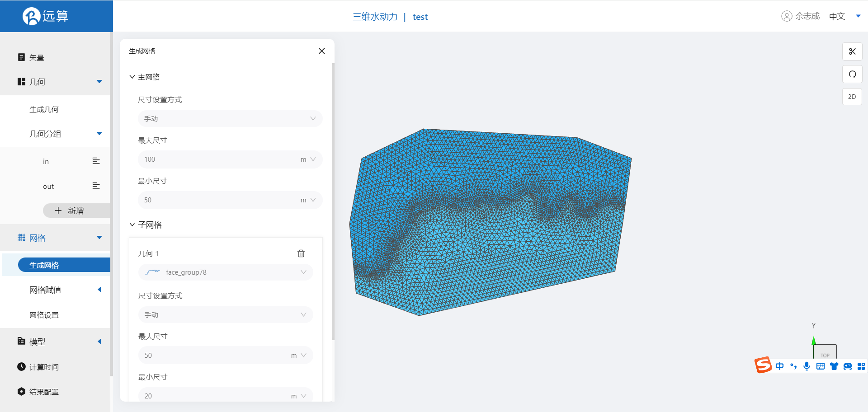Open options icon for group out

coord(96,186)
